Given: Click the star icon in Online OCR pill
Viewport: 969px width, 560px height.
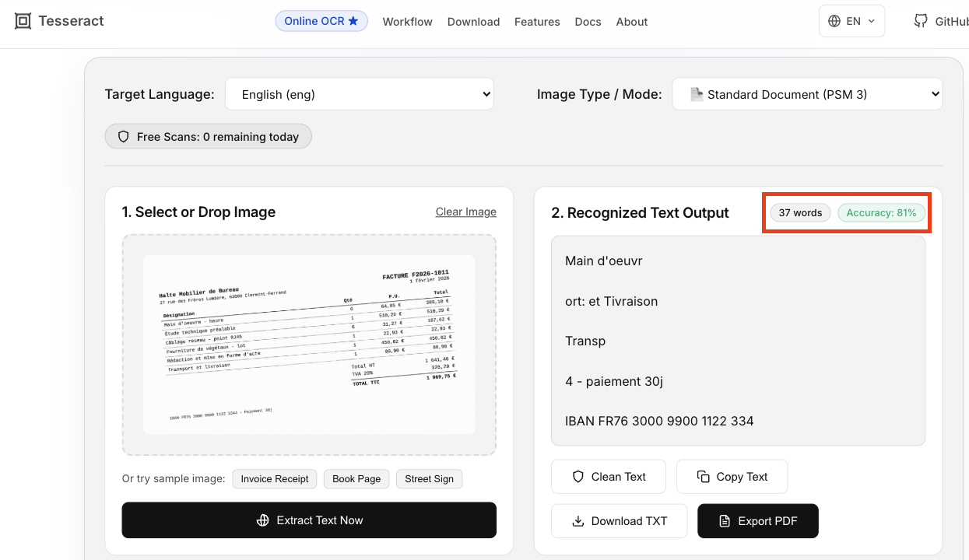Looking at the screenshot, I should (x=353, y=21).
